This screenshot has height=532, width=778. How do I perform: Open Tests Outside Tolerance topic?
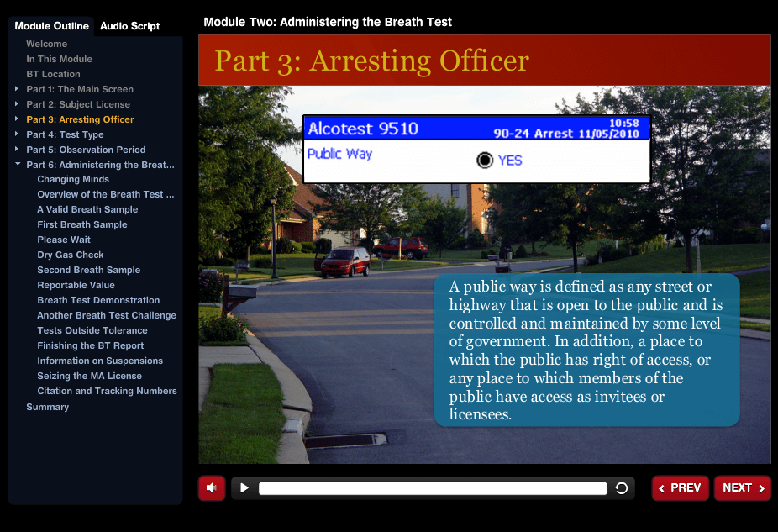point(92,330)
